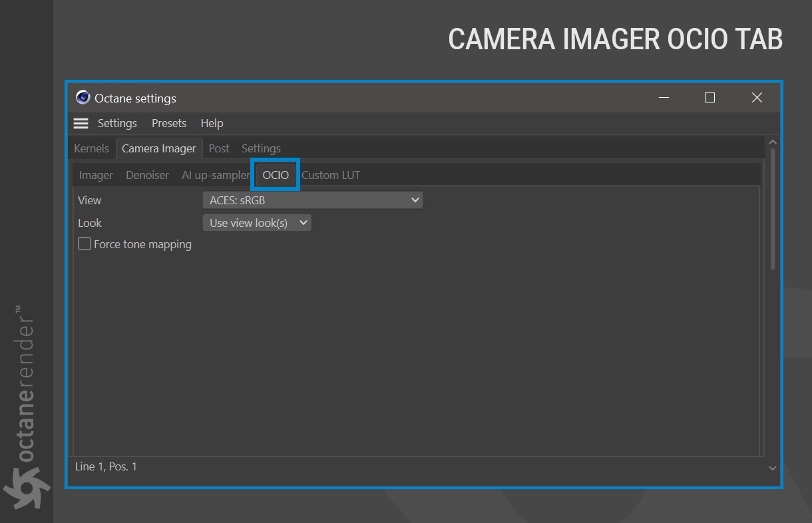This screenshot has height=523, width=812.
Task: Open the Presets menu
Action: coord(169,123)
